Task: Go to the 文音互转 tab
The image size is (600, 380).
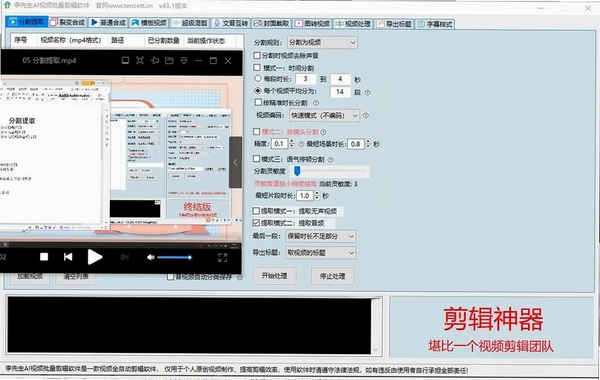Action: pos(231,23)
